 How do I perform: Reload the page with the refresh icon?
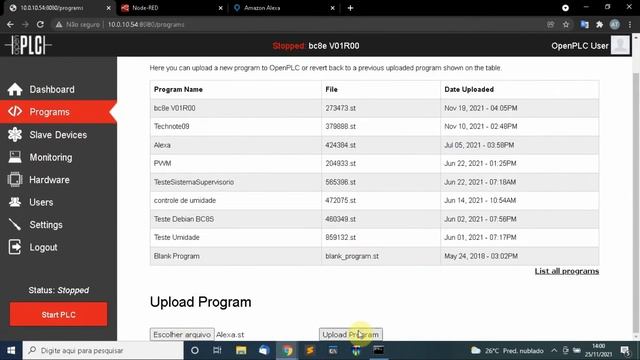pos(40,24)
